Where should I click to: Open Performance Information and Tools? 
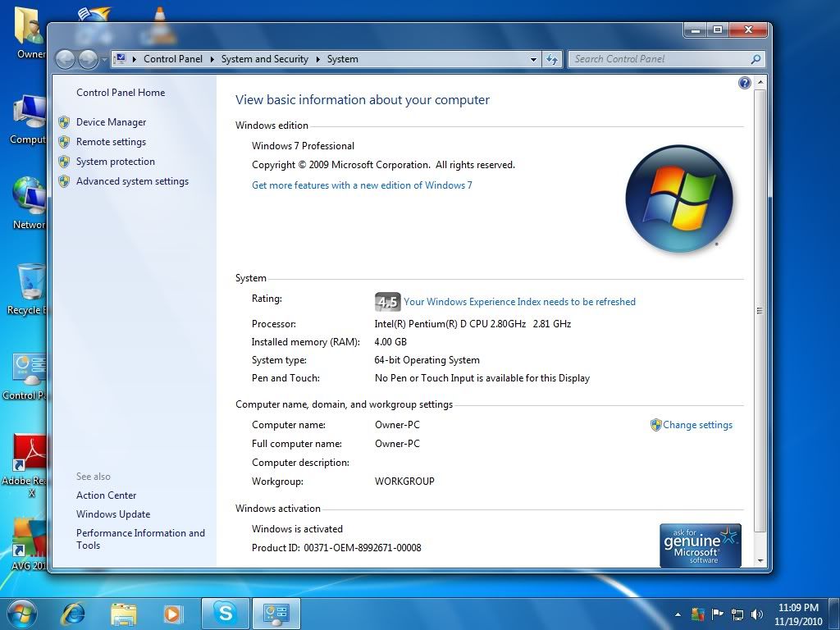pos(140,539)
